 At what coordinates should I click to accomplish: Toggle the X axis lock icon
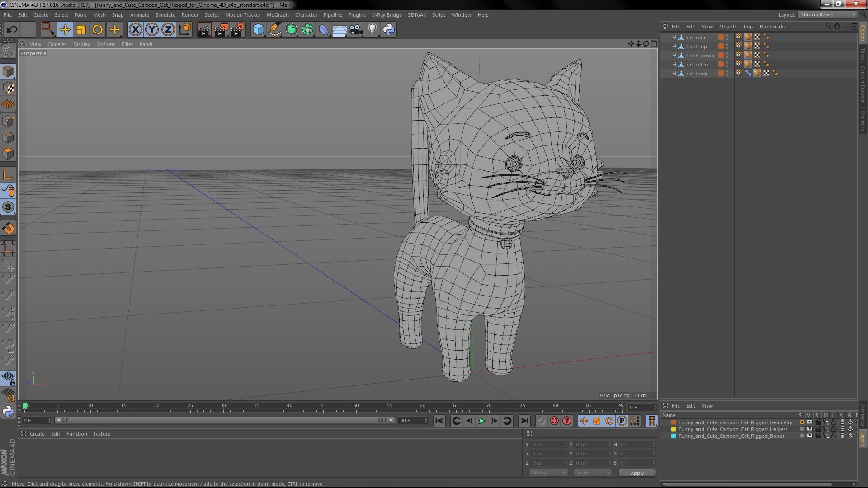tap(136, 30)
